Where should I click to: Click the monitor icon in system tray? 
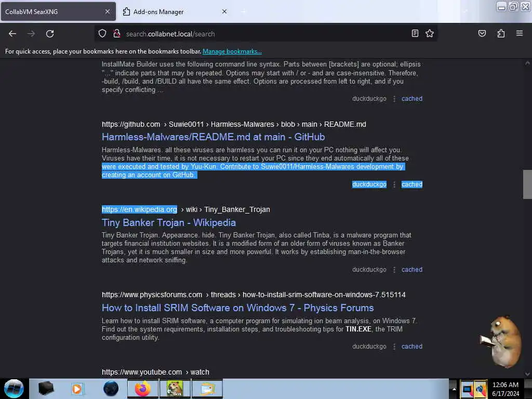(467, 389)
